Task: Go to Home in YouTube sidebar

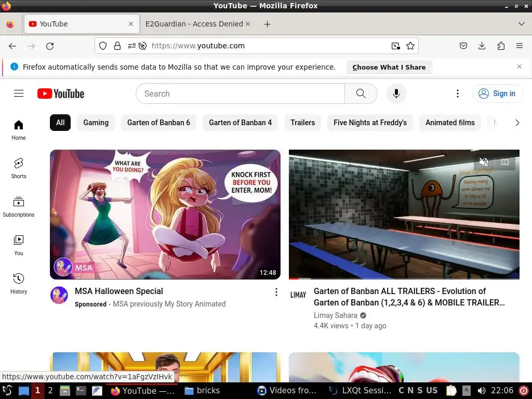Action: tap(19, 130)
